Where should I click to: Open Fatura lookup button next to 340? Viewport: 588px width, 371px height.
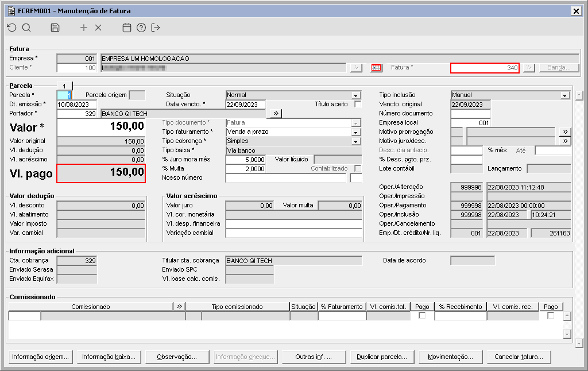coord(529,68)
